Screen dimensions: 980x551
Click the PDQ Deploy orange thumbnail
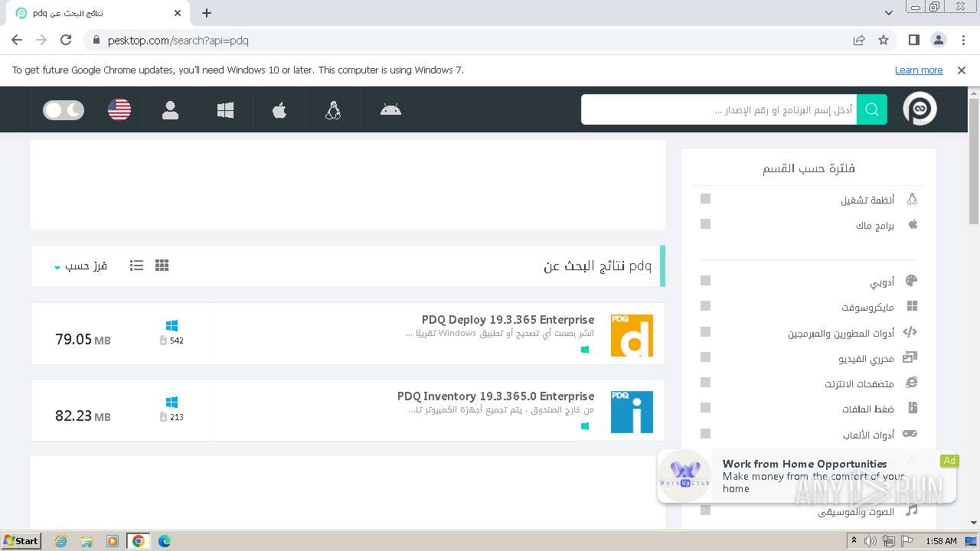(632, 335)
